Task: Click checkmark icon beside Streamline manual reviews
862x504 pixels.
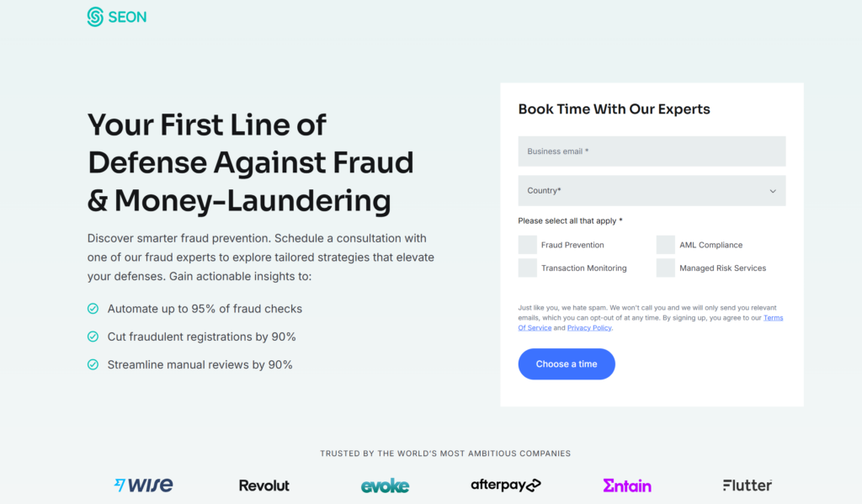Action: point(93,364)
